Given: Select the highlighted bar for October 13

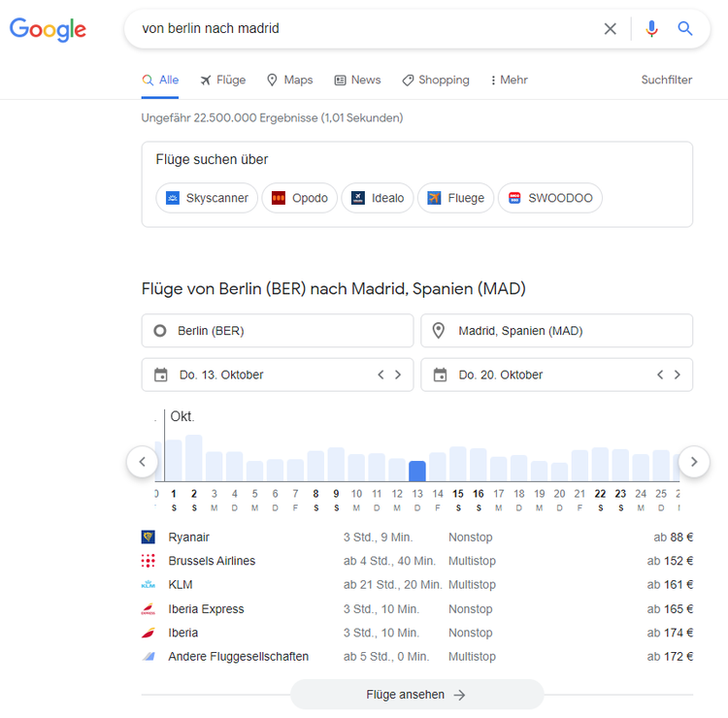Looking at the screenshot, I should tap(417, 472).
